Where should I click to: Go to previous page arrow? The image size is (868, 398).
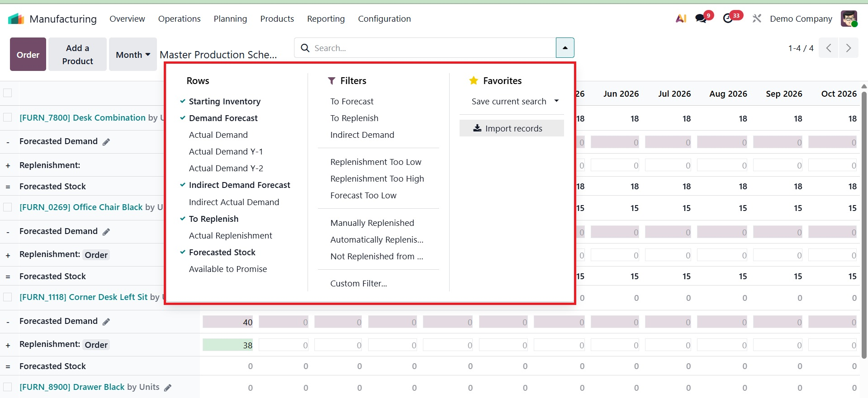(x=829, y=48)
